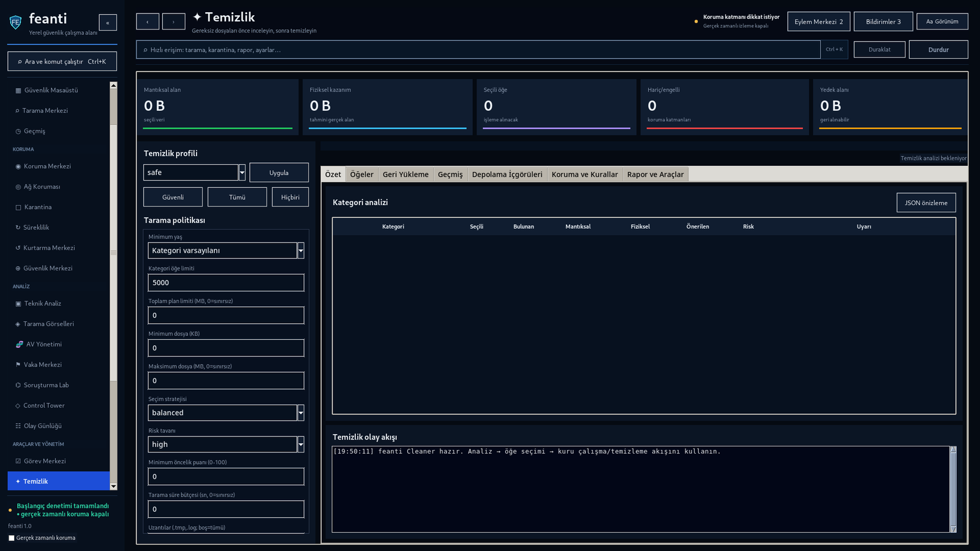Open Eylem Merkezi 2
The image size is (980, 551).
pos(819,21)
